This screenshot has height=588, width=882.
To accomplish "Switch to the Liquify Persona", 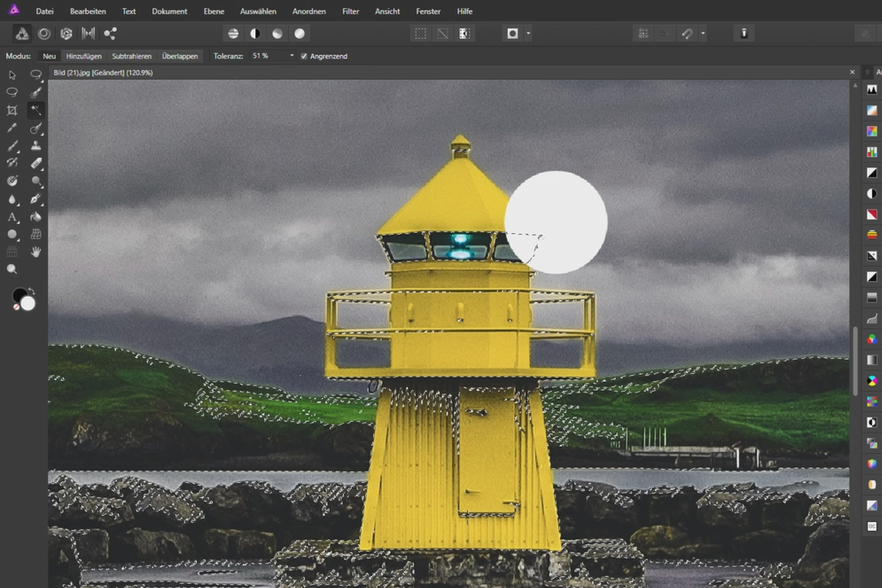I will [x=44, y=34].
